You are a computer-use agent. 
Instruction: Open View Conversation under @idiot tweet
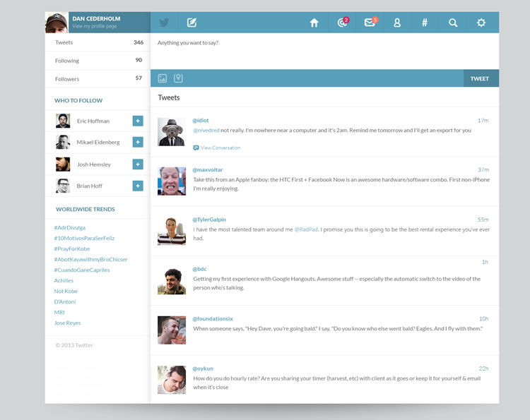tap(220, 148)
